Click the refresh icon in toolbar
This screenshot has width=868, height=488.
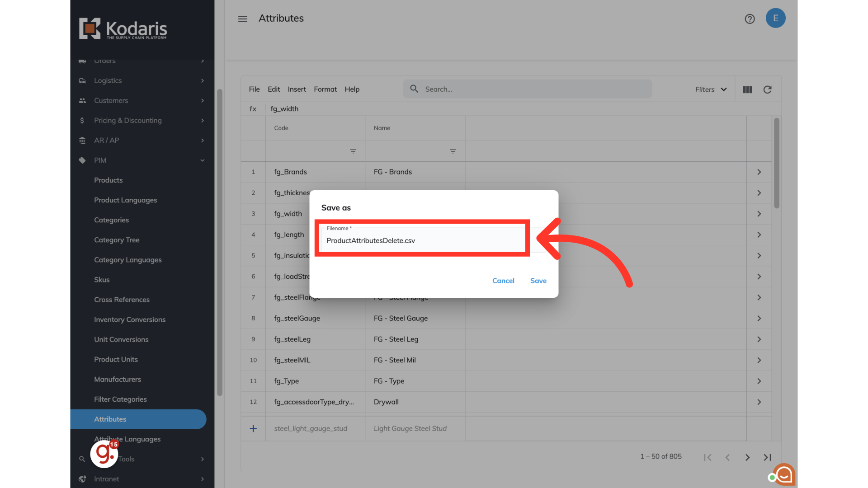(767, 89)
